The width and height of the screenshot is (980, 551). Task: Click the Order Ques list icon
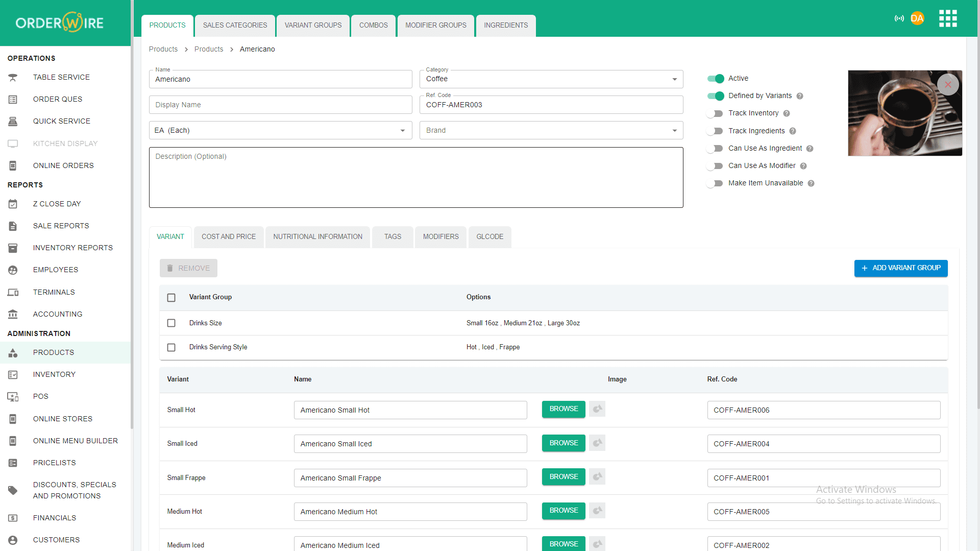pyautogui.click(x=13, y=100)
